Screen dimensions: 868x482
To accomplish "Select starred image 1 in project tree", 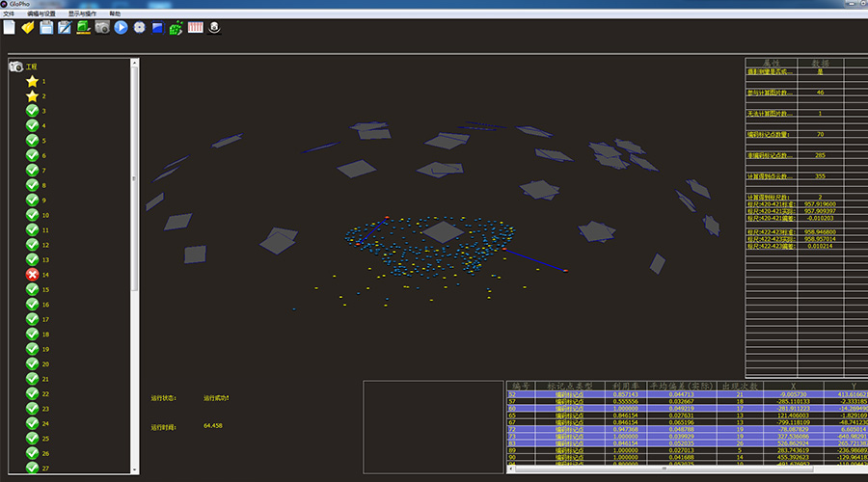I will pos(32,82).
